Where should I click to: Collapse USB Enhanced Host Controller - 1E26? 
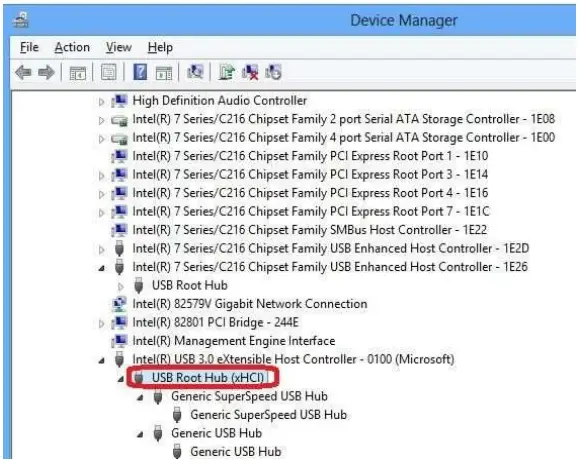(102, 268)
